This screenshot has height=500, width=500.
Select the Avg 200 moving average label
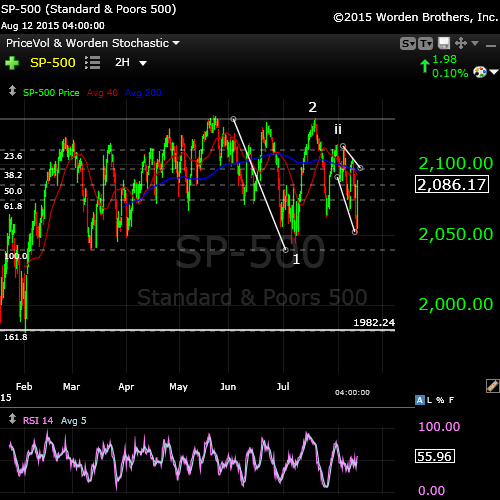[143, 93]
